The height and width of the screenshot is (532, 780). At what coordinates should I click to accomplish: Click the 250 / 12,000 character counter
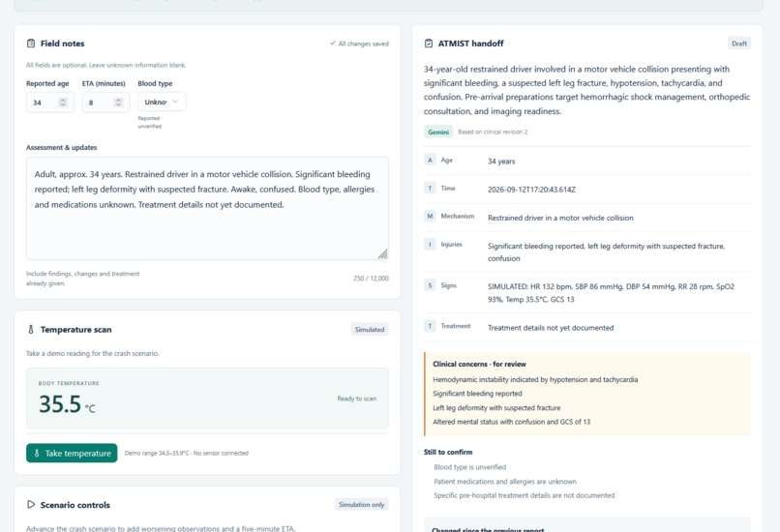click(371, 278)
